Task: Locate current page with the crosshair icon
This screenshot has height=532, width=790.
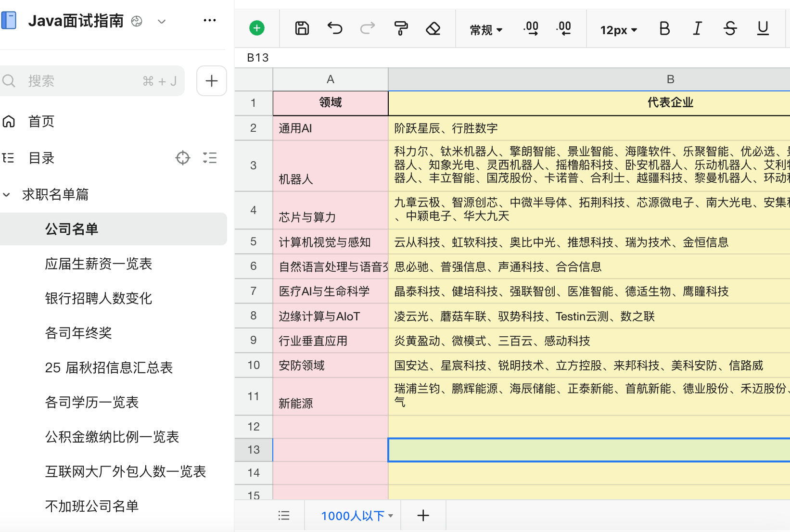Action: [x=183, y=158]
